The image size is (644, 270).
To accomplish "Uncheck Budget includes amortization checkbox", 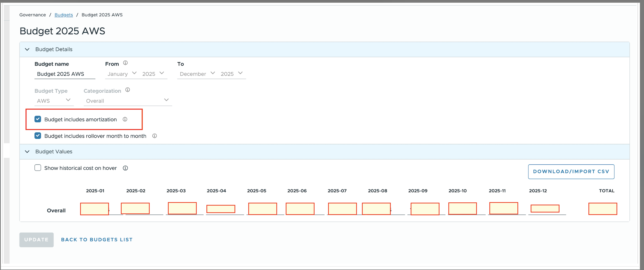I will [x=38, y=119].
